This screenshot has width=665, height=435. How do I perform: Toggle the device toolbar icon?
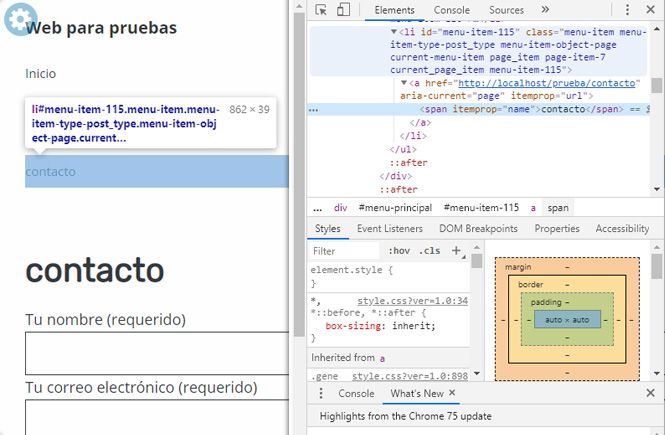point(343,10)
